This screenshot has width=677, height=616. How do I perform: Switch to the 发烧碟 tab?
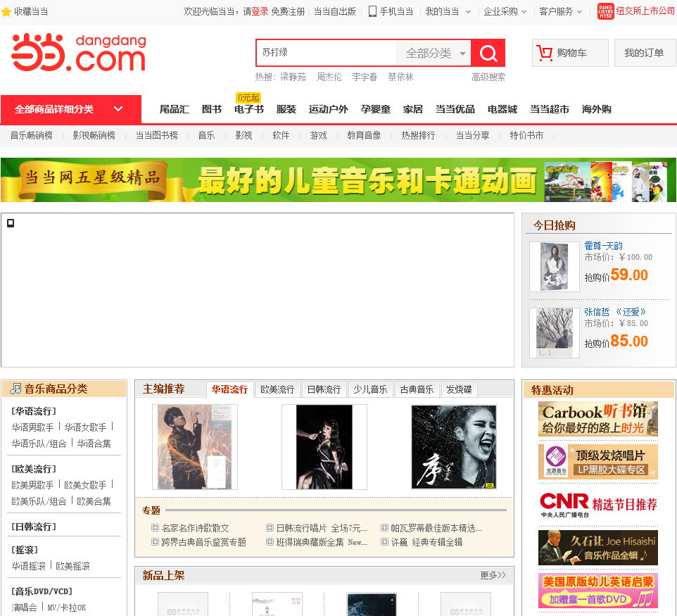459,389
